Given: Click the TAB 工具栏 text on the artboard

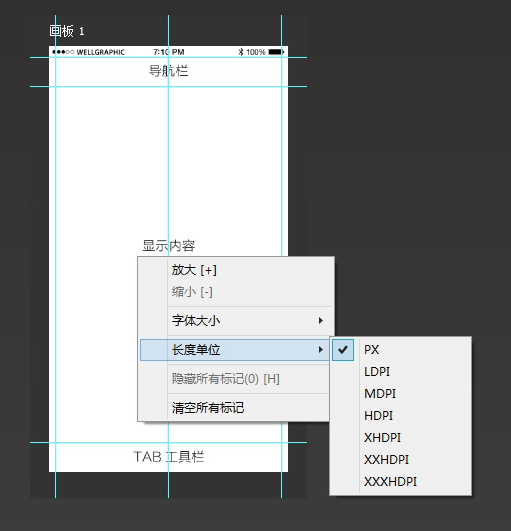Looking at the screenshot, I should [169, 457].
